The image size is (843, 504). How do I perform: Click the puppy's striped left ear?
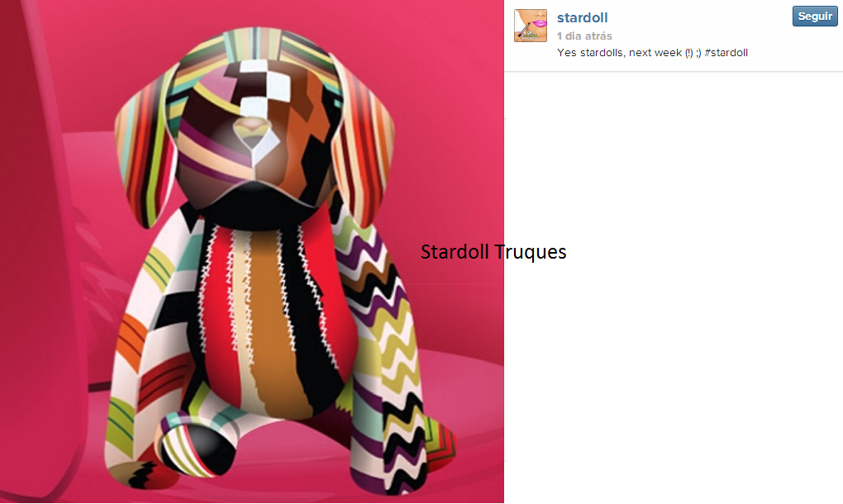[x=144, y=148]
